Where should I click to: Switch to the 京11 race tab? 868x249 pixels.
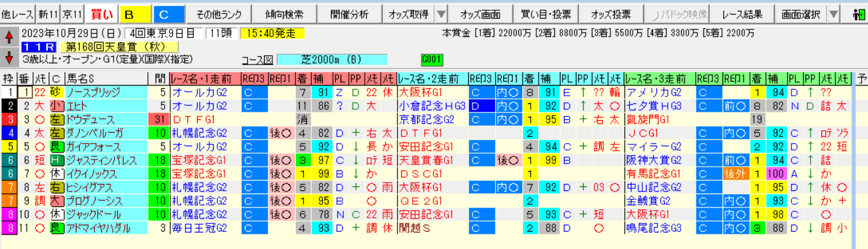(73, 14)
